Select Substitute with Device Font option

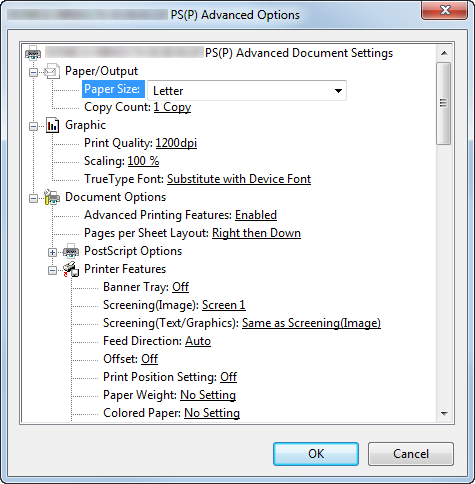(239, 179)
